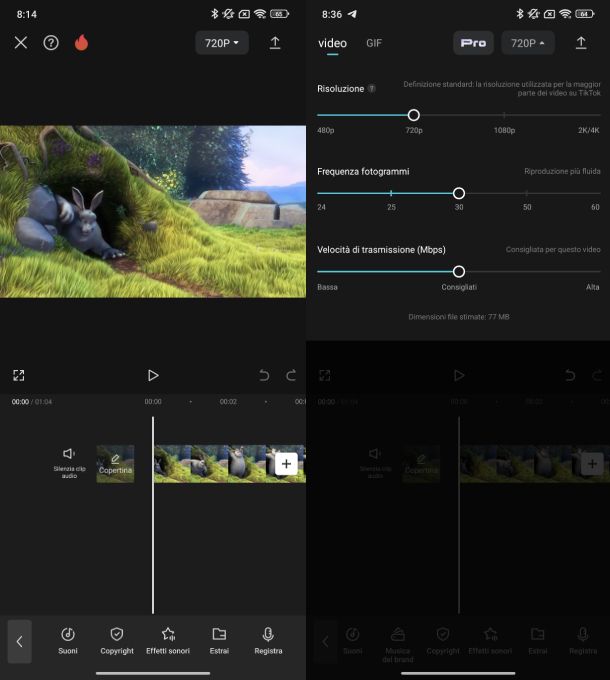Go back using the left chevron button
The width and height of the screenshot is (610, 680).
coord(20,641)
